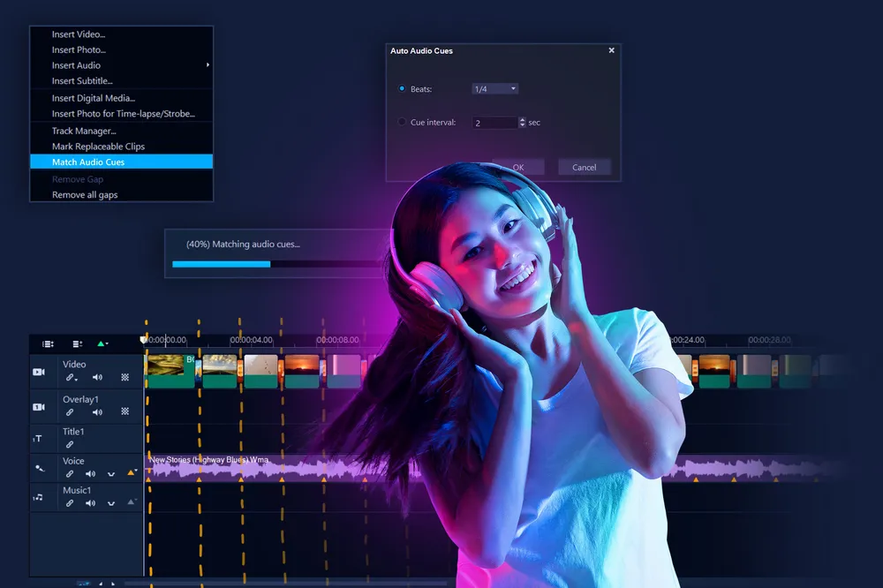
Task: Mute the Video track audio
Action: [x=97, y=378]
